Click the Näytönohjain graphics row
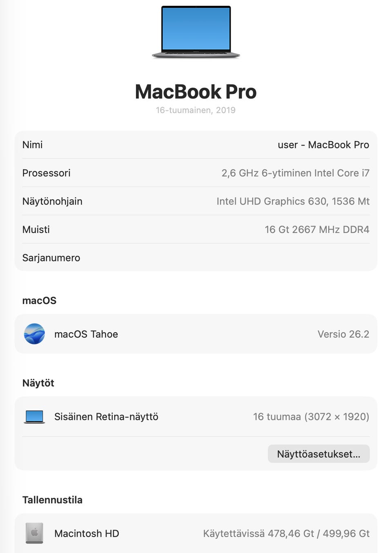The width and height of the screenshot is (392, 553). point(196,201)
